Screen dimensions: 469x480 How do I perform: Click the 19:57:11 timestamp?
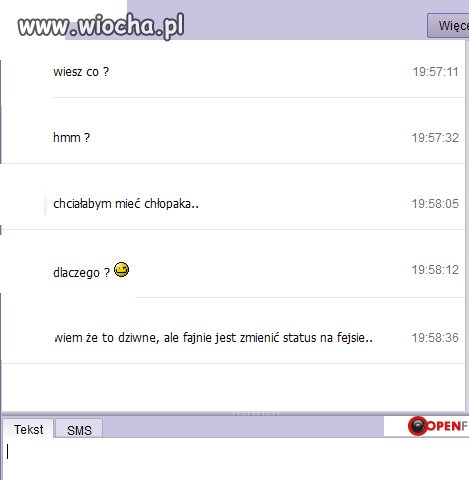click(435, 72)
